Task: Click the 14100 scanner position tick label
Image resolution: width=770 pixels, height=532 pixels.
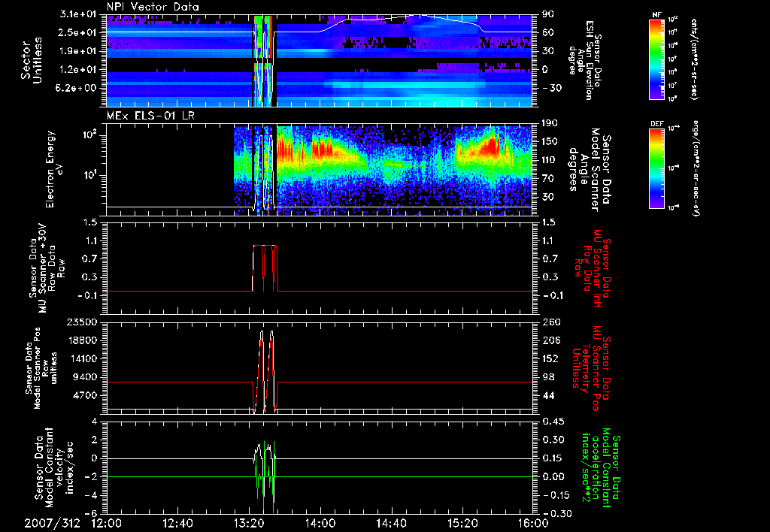Action: pyautogui.click(x=82, y=358)
